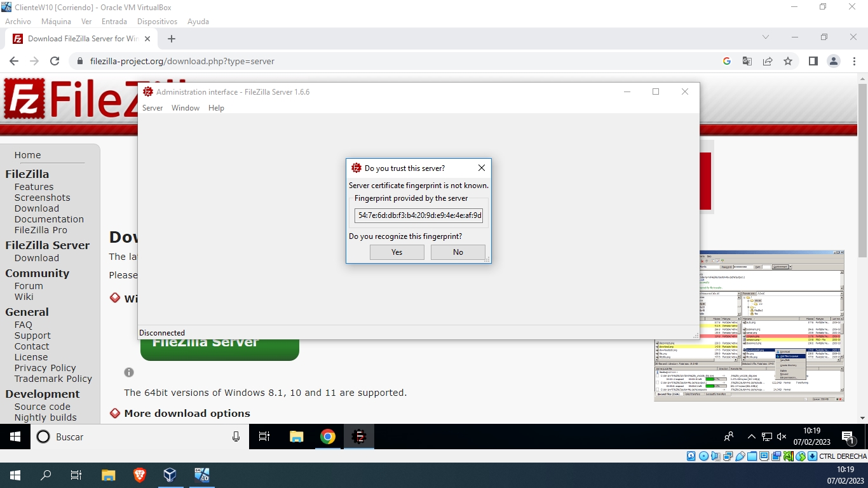Viewport: 868px width, 488px height.
Task: Open Privacy Policy link in sidebar
Action: click(x=45, y=368)
